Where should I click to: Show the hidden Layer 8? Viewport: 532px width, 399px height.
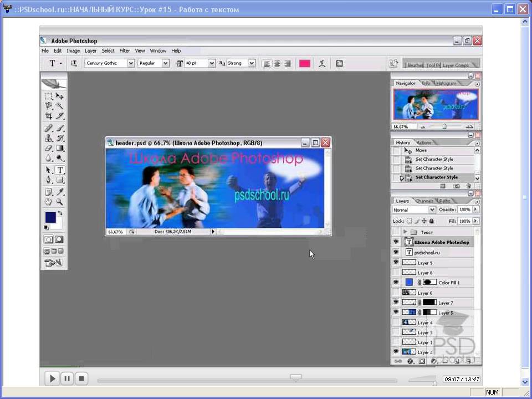pos(396,272)
